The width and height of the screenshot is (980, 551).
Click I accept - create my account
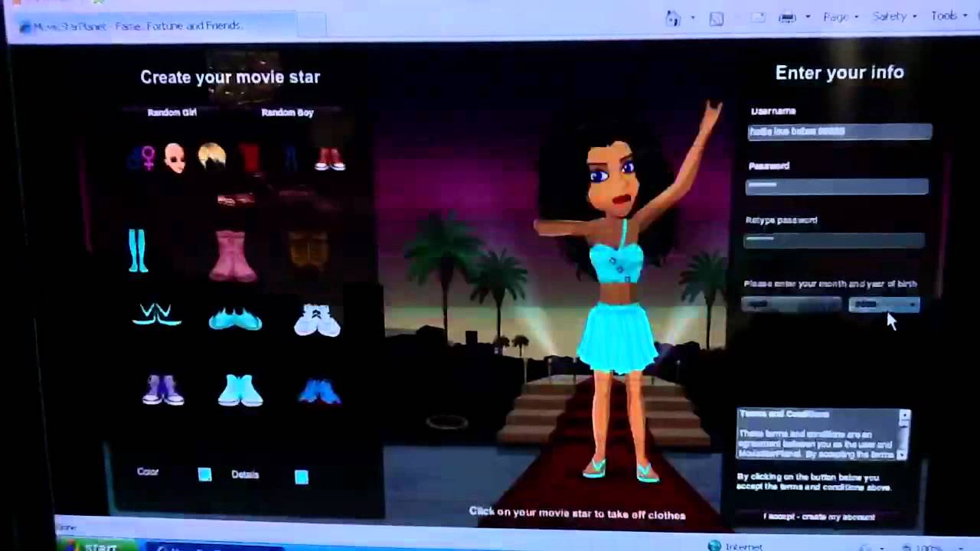click(x=819, y=517)
